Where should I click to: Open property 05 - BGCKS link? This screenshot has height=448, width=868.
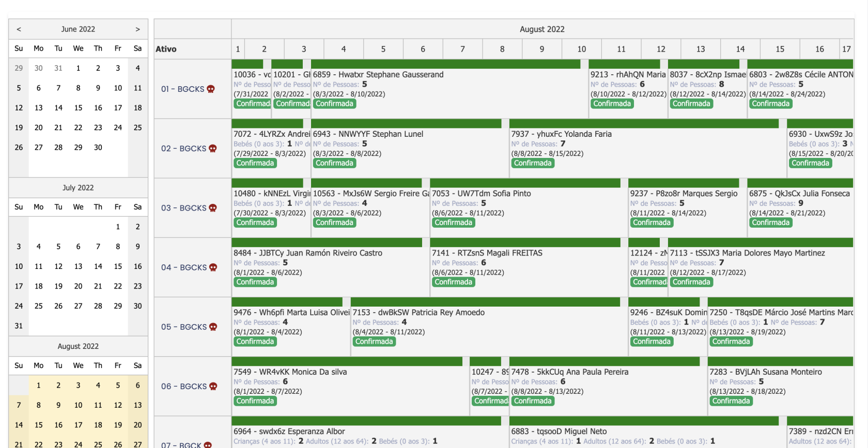point(184,327)
